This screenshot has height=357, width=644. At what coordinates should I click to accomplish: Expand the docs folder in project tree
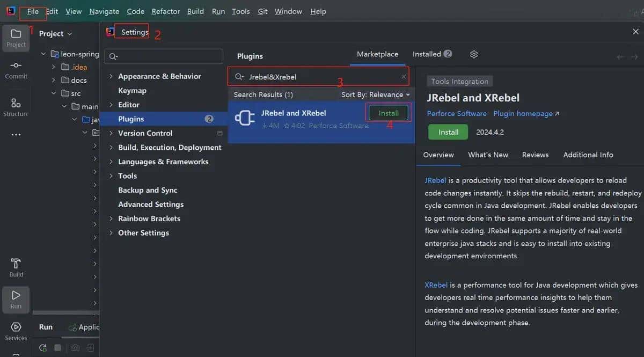[x=54, y=80]
